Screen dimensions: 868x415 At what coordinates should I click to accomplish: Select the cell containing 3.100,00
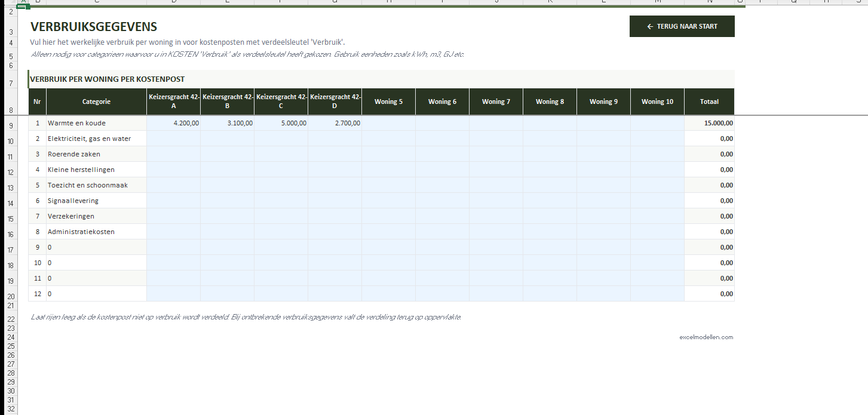coord(227,123)
